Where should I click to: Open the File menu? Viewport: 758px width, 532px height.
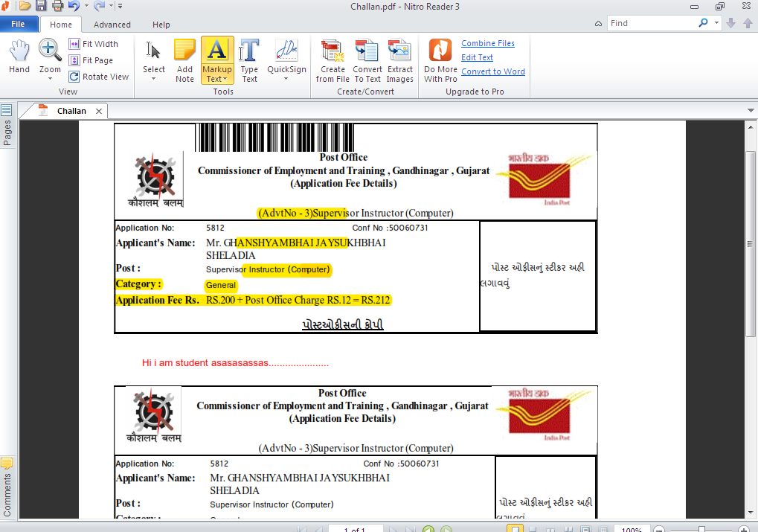coord(18,24)
